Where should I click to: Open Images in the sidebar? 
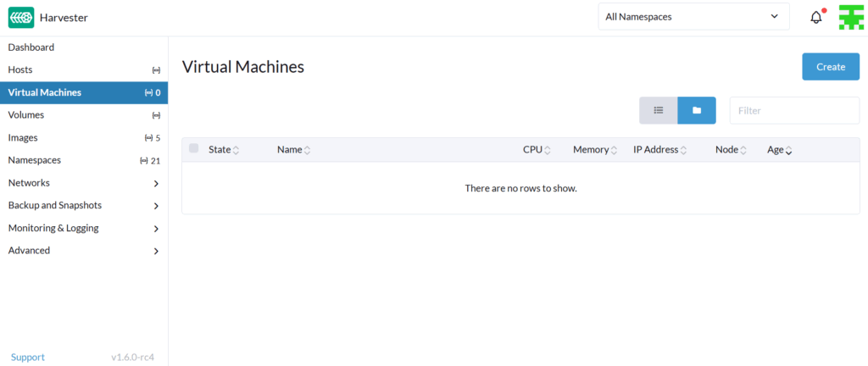click(x=23, y=137)
